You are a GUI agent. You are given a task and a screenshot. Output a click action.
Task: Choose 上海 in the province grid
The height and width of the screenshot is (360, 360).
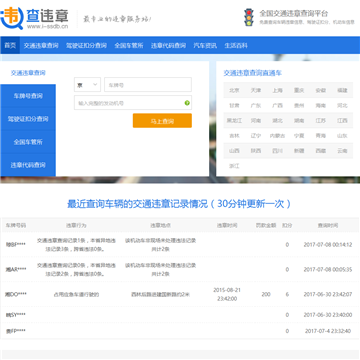277,90
